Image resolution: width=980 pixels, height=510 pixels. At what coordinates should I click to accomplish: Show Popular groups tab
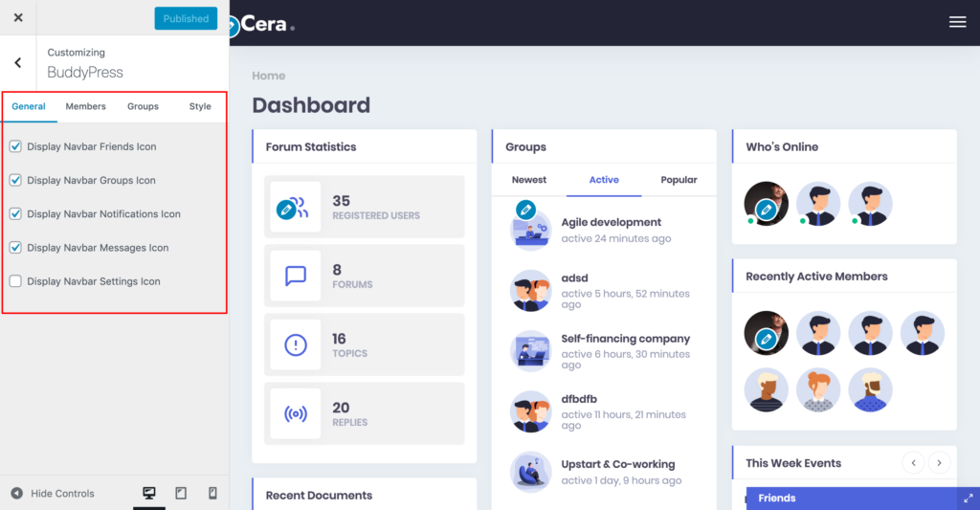coord(679,180)
